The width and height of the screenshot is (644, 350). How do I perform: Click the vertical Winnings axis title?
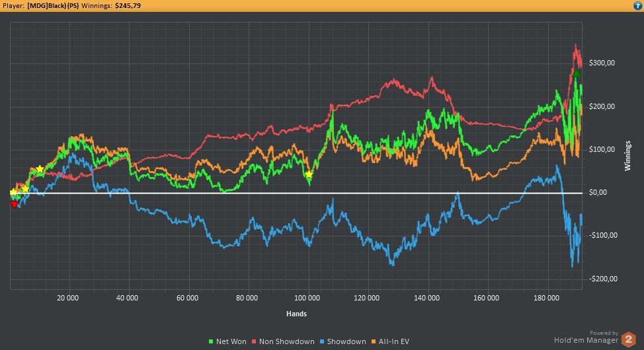point(627,155)
